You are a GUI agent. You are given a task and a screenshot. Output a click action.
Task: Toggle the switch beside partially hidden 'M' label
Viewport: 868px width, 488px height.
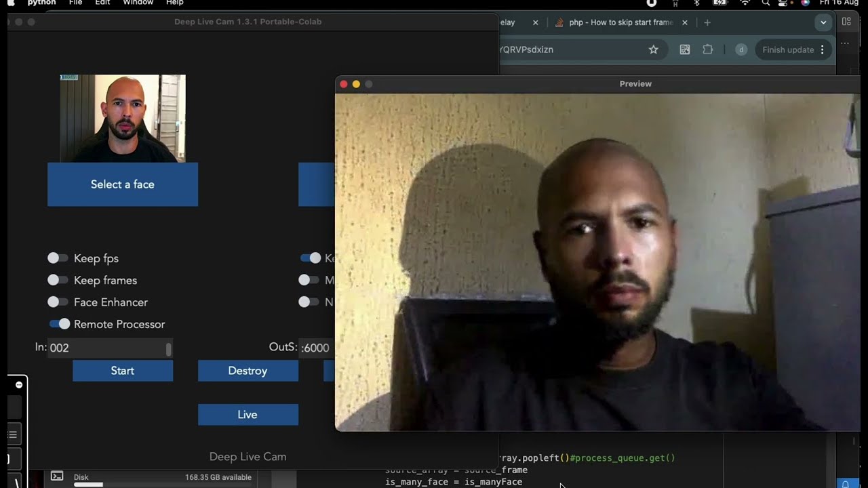[309, 280]
